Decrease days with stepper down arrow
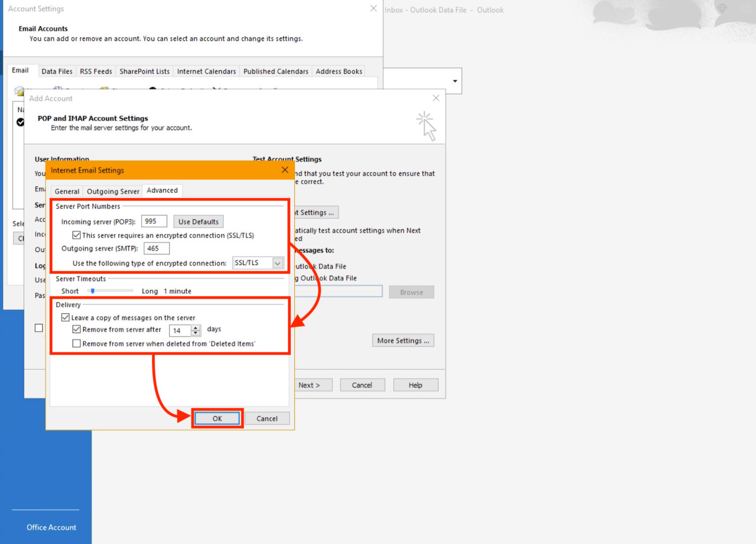The width and height of the screenshot is (756, 544). (x=196, y=333)
